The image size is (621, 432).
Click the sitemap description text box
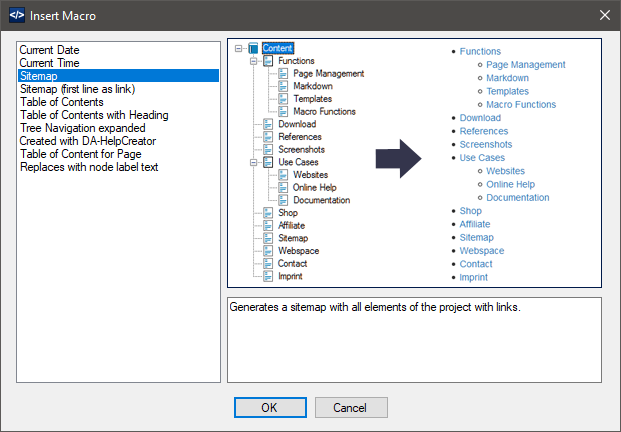click(x=414, y=340)
